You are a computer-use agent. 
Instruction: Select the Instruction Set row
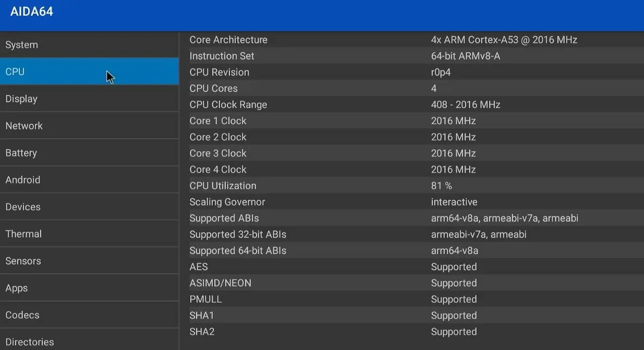tap(411, 56)
